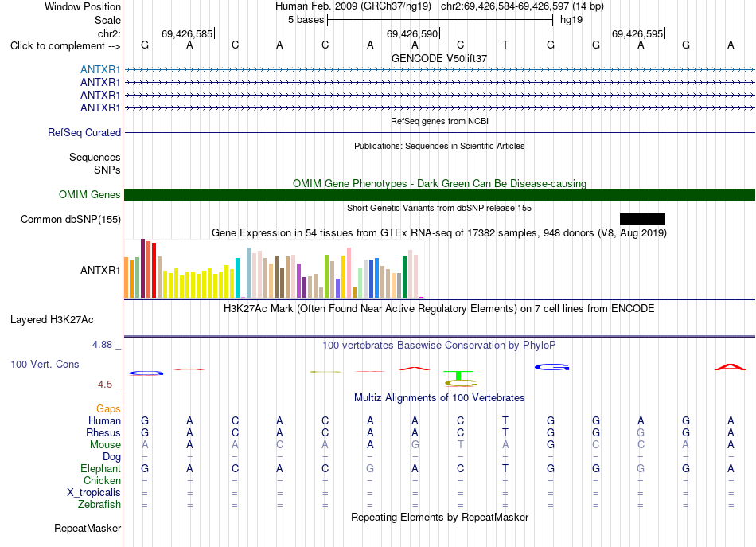
Task: Click the red A at far right of PhyloP
Action: (x=731, y=367)
